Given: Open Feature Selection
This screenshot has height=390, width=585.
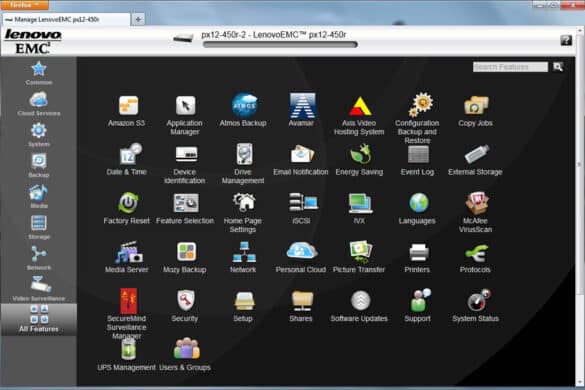Looking at the screenshot, I should pos(185,208).
